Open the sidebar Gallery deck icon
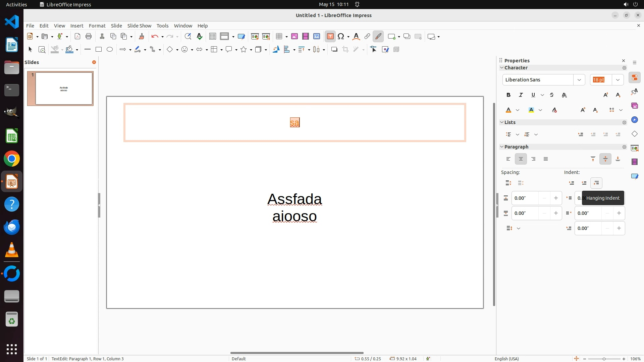644x362 pixels. click(634, 106)
